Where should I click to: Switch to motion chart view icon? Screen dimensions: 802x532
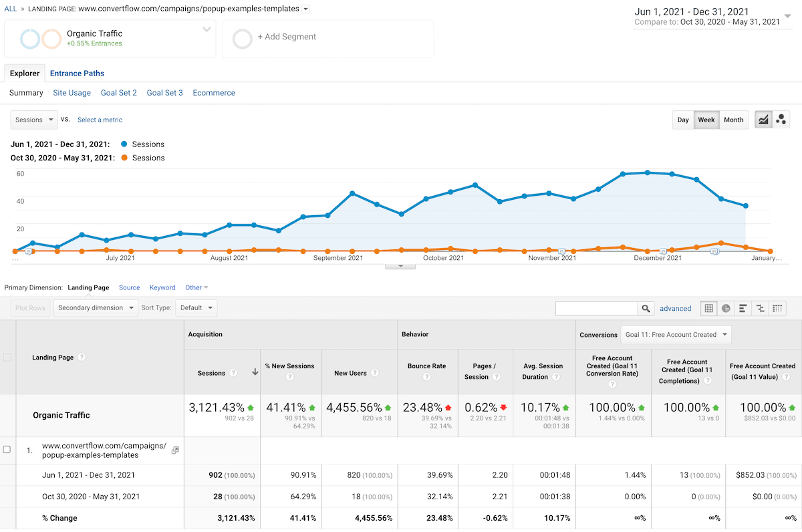pyautogui.click(x=781, y=120)
